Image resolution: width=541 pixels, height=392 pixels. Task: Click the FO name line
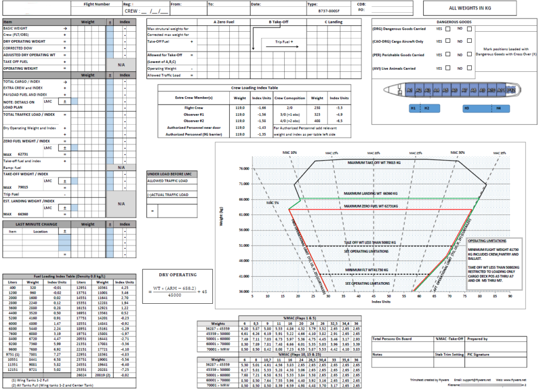pos(391,10)
